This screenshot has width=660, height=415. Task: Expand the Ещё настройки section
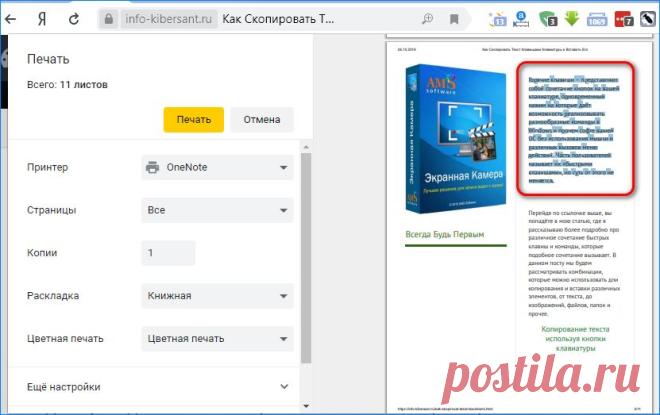[158, 387]
